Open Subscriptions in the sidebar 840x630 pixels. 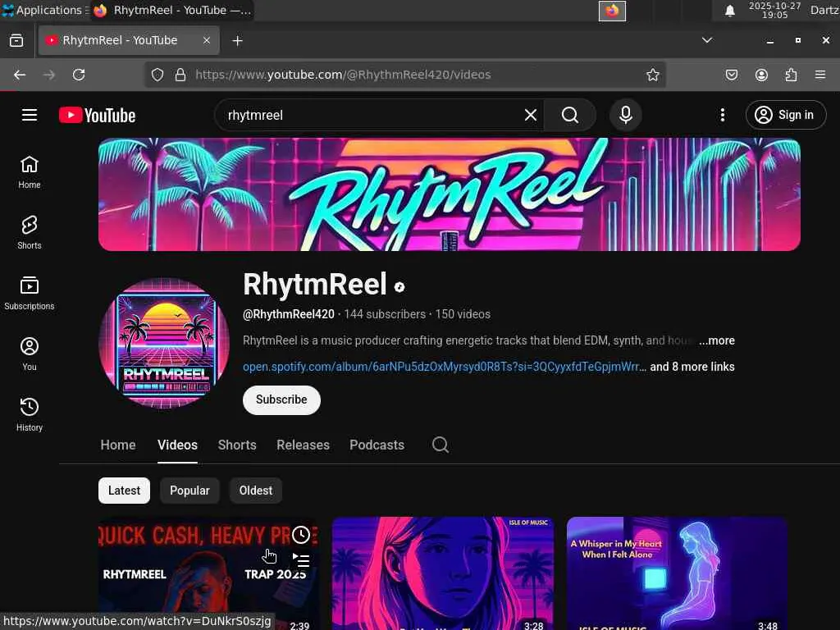(30, 294)
